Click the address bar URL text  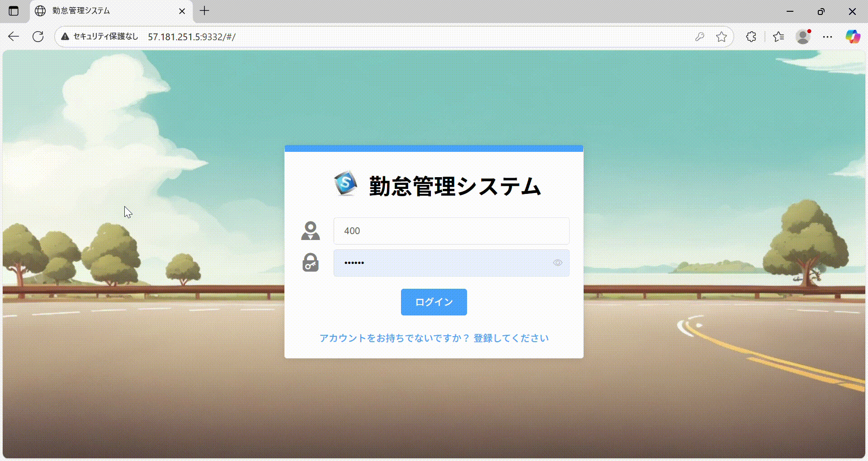tap(192, 37)
